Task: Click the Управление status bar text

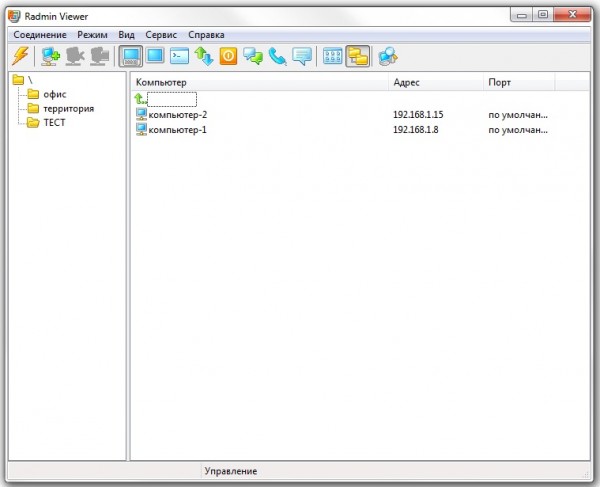Action: tap(231, 471)
